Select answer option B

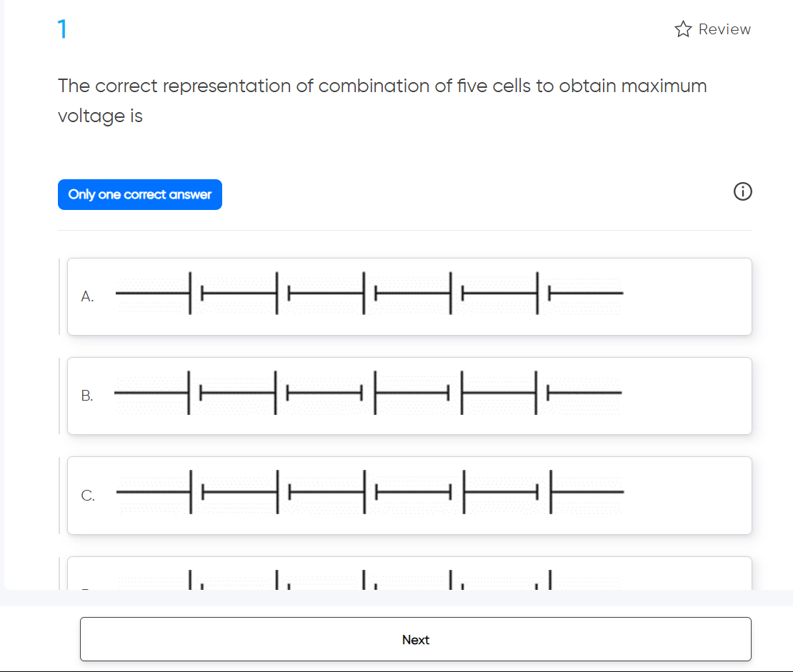coord(409,396)
